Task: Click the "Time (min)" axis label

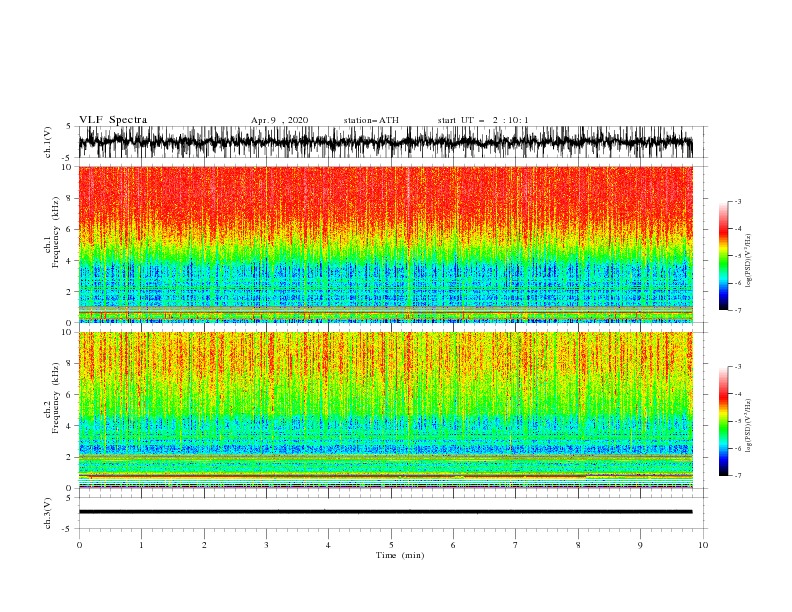Action: pos(400,555)
